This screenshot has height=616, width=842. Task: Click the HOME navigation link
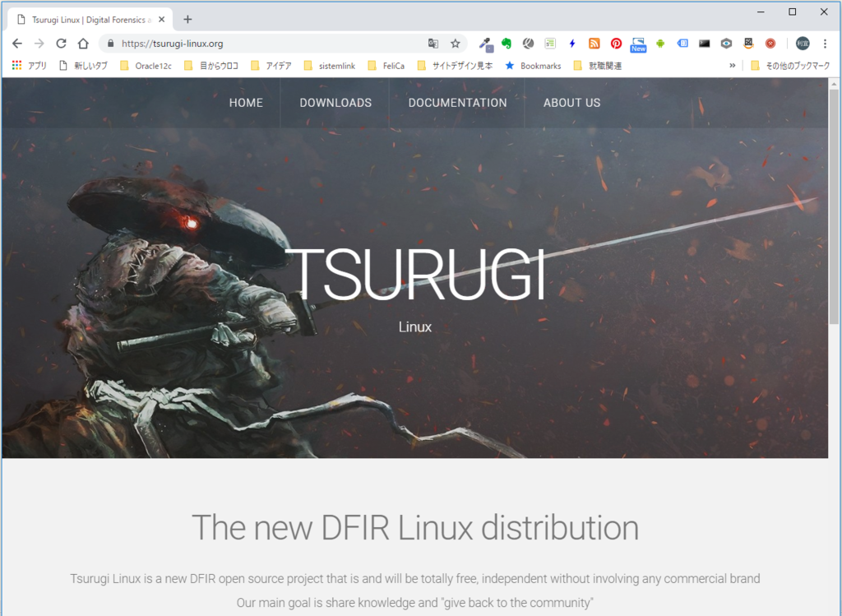[x=246, y=102]
